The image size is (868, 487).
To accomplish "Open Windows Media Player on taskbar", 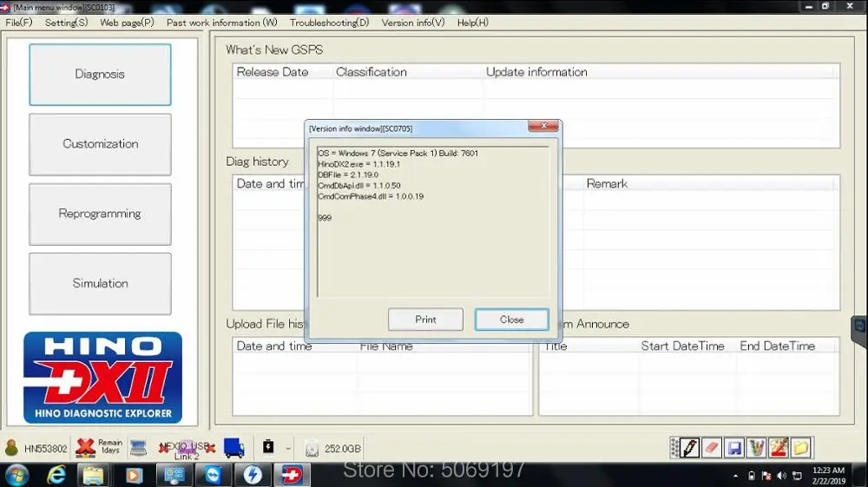I will [134, 476].
